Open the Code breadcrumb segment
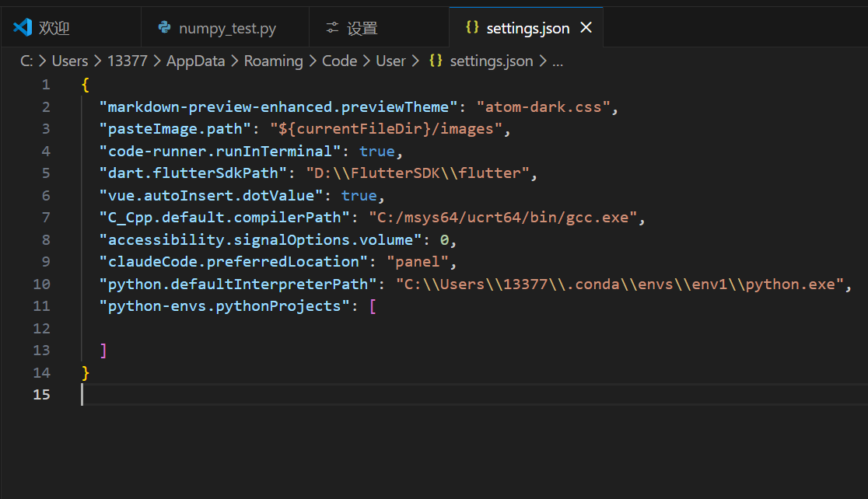This screenshot has height=499, width=868. [x=339, y=61]
